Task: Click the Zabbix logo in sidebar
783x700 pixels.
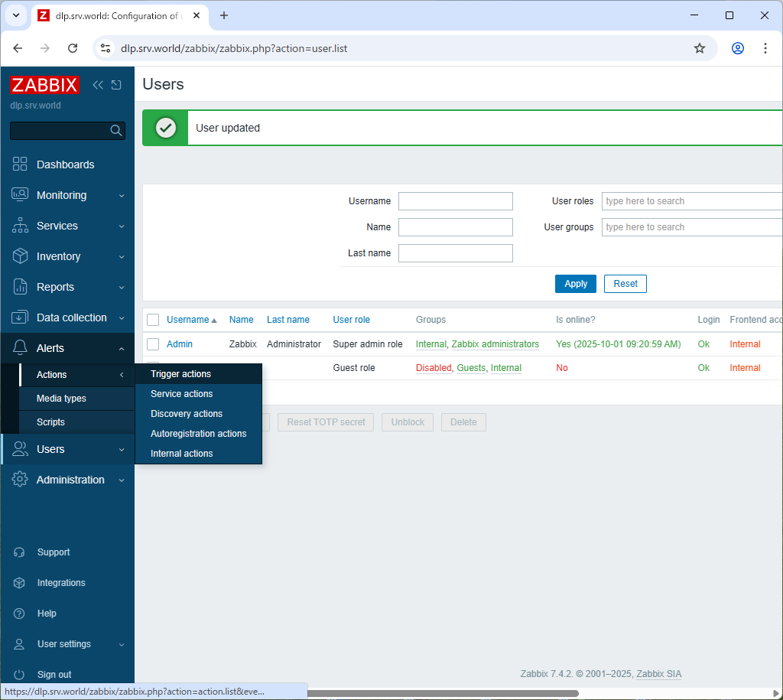Action: point(44,85)
